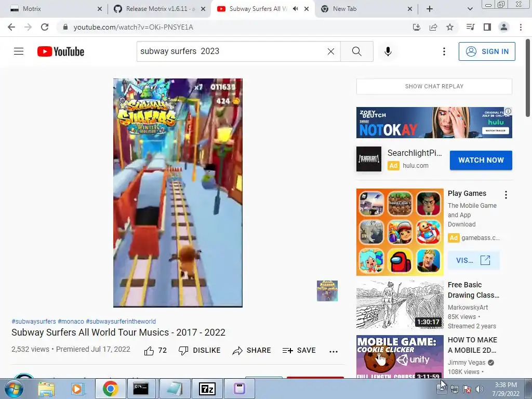The image size is (532, 399).
Task: Click the DISLIKE button
Action: click(x=199, y=351)
